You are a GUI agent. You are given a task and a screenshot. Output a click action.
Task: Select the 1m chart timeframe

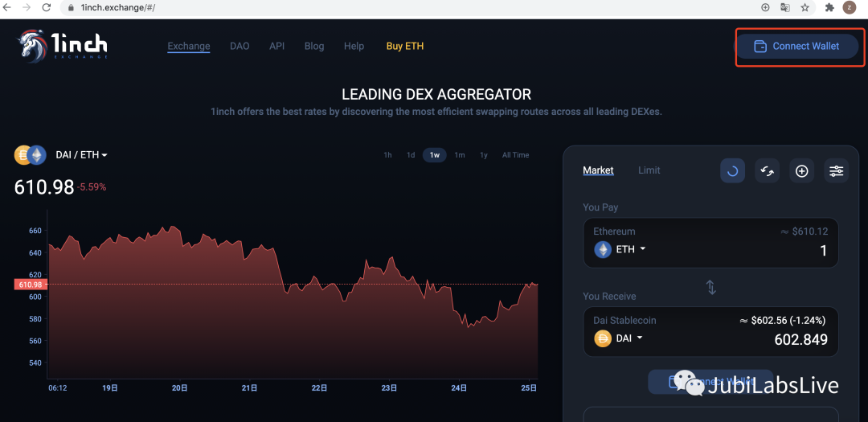(460, 155)
